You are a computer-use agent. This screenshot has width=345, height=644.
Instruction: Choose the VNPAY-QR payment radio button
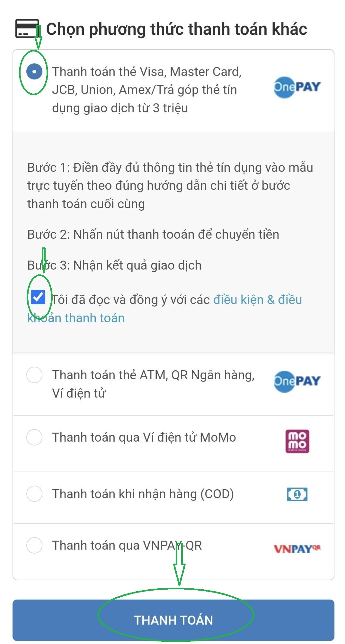[x=34, y=545]
